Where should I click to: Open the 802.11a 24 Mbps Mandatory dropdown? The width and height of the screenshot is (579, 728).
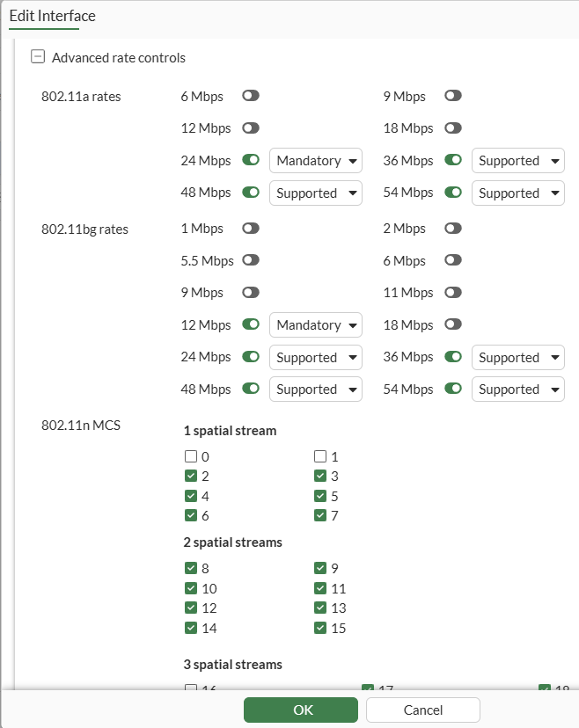[316, 161]
